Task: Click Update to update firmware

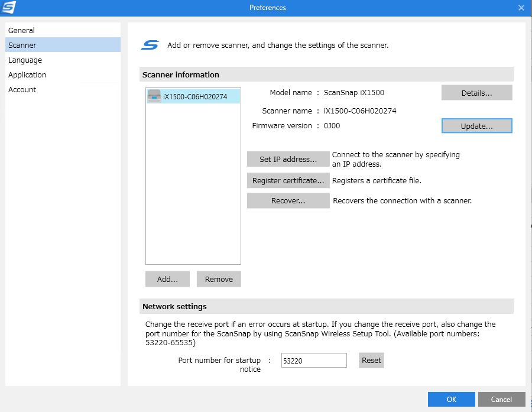Action: [x=476, y=126]
